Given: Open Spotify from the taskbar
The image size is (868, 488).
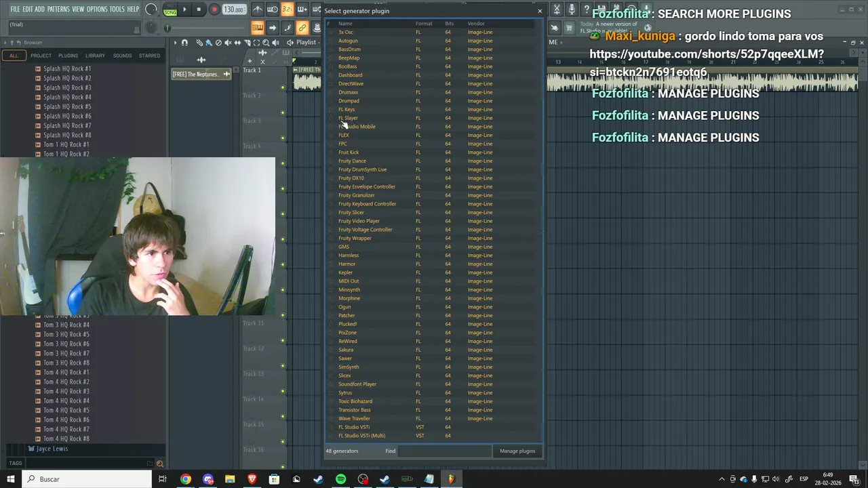Looking at the screenshot, I should [x=340, y=479].
